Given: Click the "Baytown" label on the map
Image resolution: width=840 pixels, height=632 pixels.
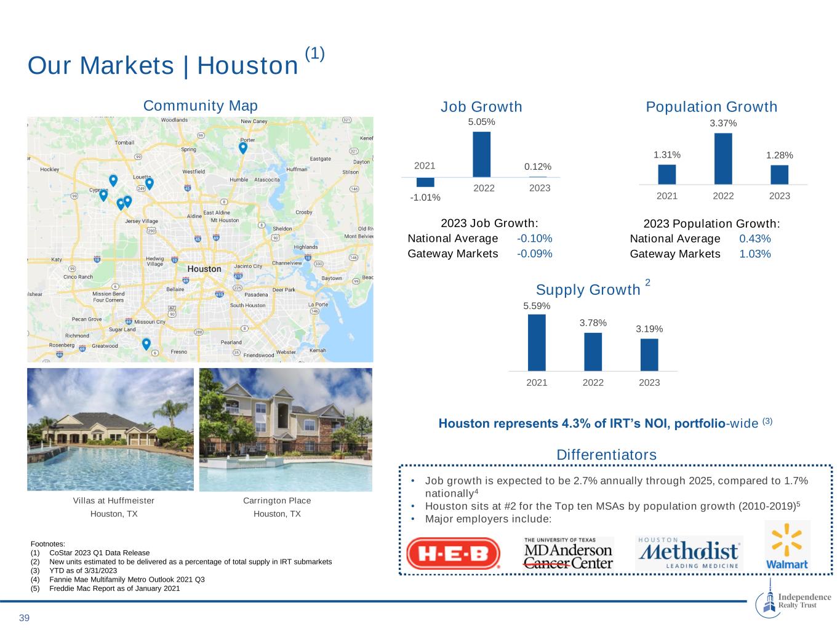Looking at the screenshot, I should 332,278.
